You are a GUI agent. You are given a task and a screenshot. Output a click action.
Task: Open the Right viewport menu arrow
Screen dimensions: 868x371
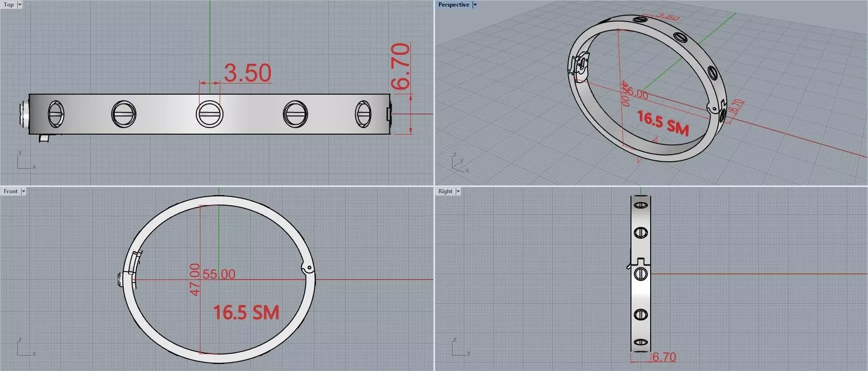(x=458, y=191)
